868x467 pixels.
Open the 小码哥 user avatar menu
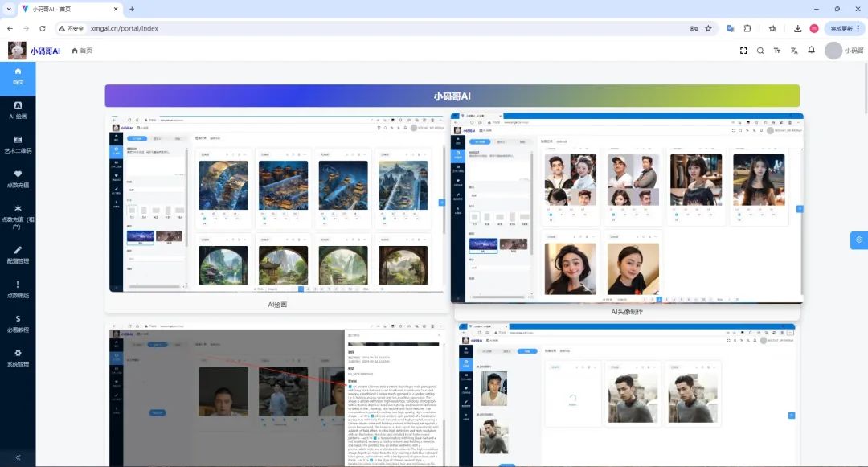click(844, 51)
